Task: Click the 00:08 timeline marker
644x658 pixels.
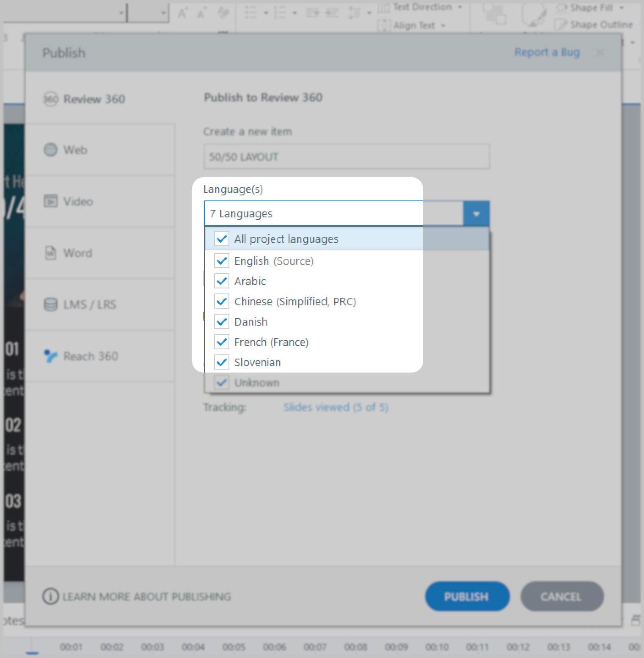Action: tap(356, 647)
